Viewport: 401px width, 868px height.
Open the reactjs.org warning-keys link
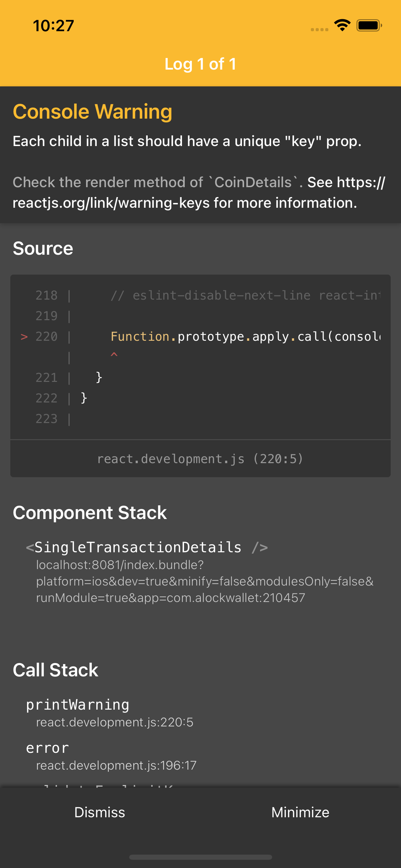199,193
